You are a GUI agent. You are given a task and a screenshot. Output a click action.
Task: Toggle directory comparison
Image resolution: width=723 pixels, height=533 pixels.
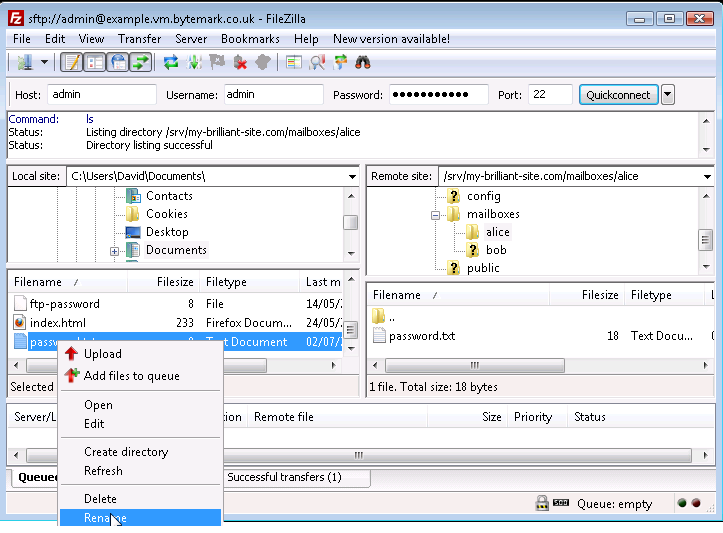tap(317, 62)
